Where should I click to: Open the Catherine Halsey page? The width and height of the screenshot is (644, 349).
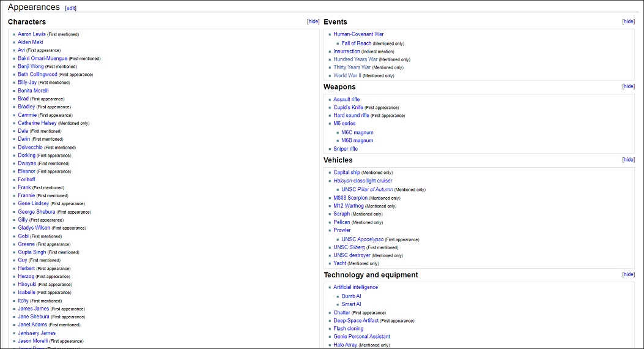click(37, 123)
